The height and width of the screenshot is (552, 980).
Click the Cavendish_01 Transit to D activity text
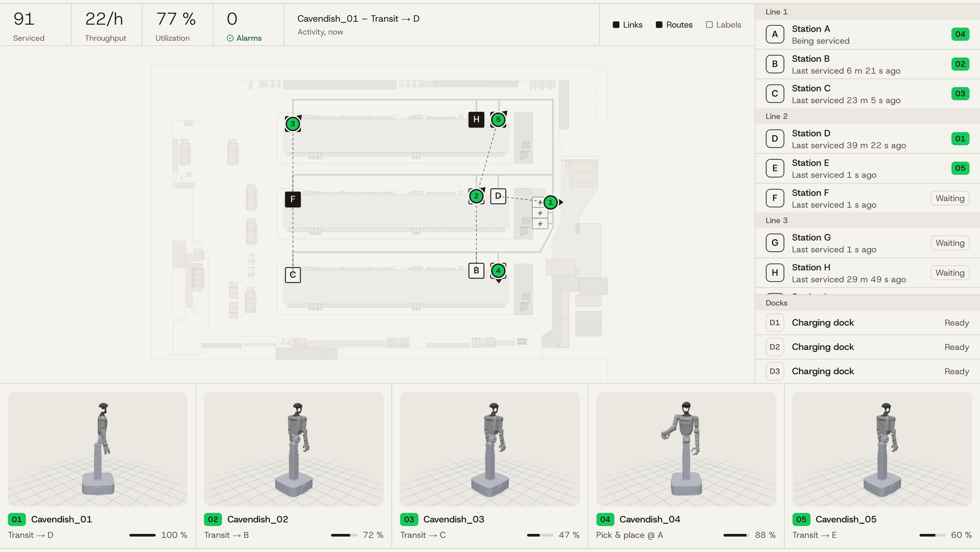click(358, 19)
